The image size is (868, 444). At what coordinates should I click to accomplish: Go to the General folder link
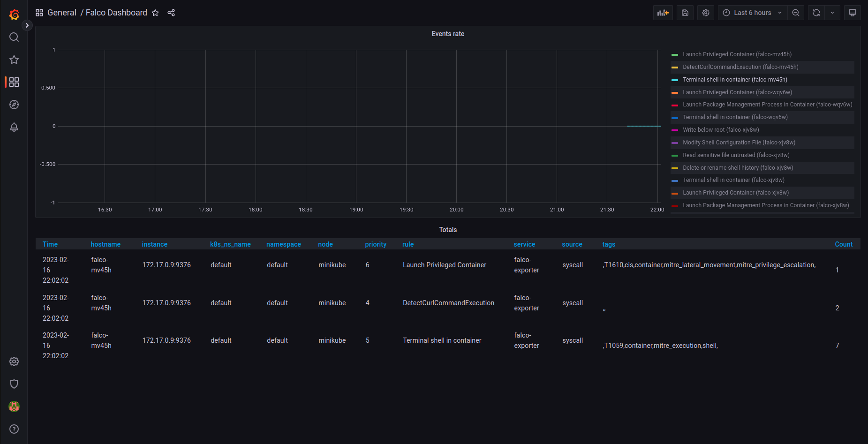point(62,13)
